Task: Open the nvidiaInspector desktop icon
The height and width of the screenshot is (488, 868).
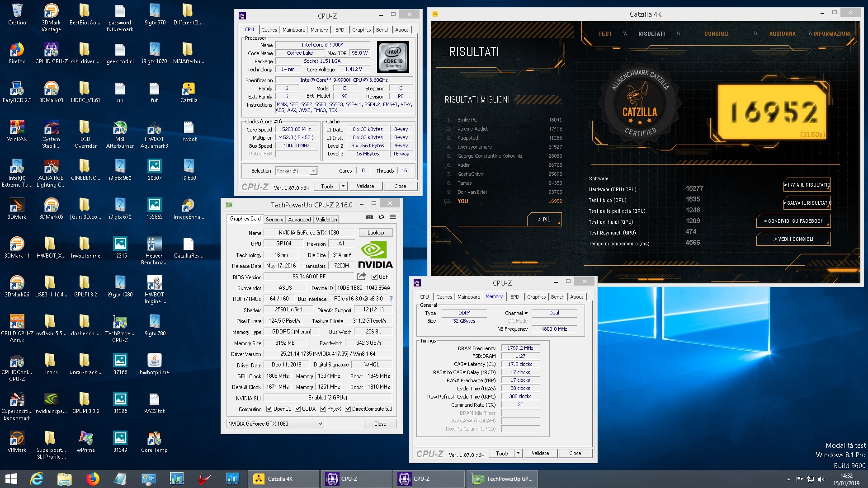Action: pos(51,403)
